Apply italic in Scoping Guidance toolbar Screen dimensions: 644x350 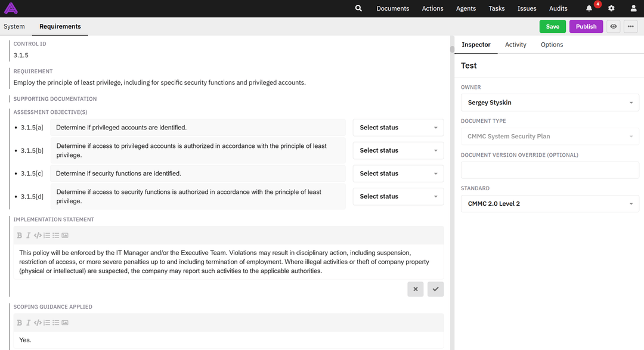[29, 323]
